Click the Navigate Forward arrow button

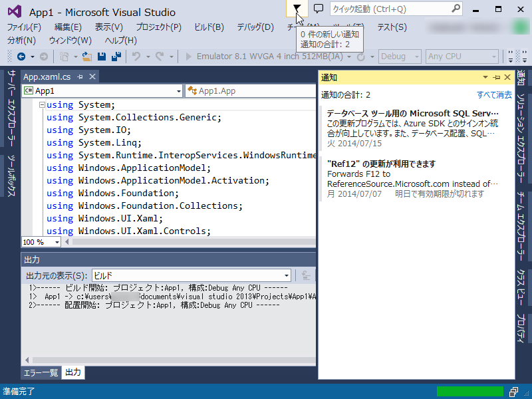[44, 57]
